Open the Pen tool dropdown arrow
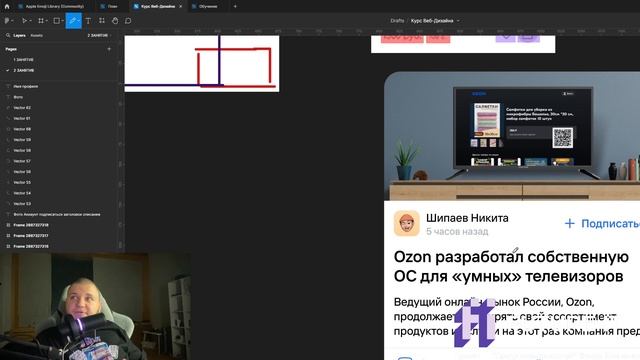Image resolution: width=640 pixels, height=360 pixels. 79,21
